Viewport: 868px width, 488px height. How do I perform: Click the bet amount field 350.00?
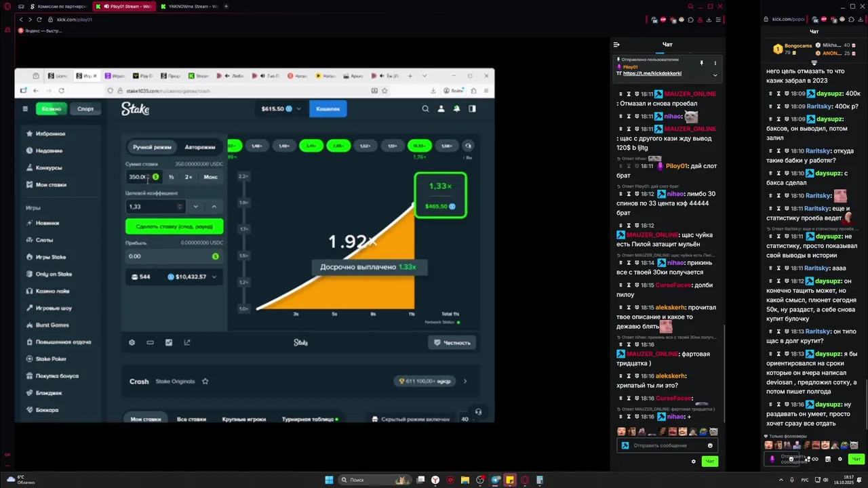click(143, 177)
